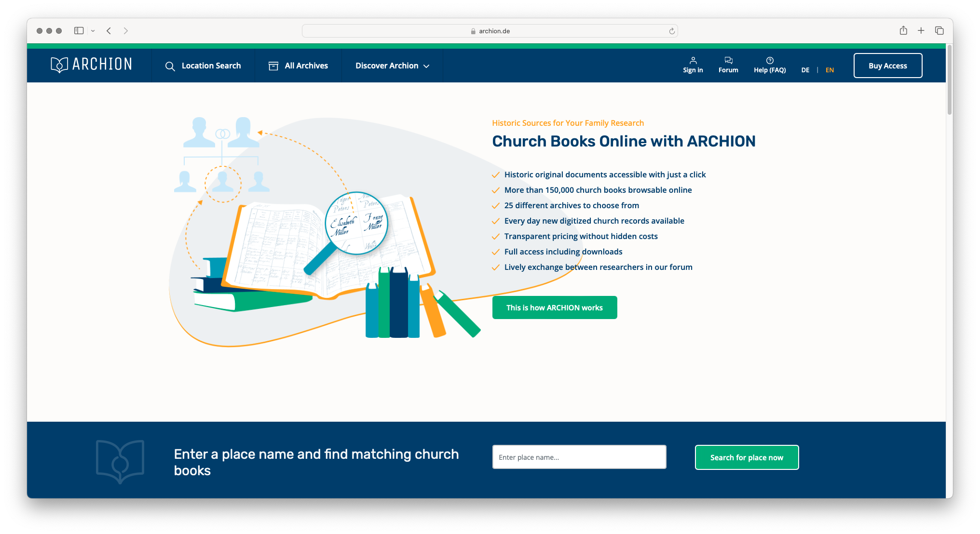
Task: Open the sidebar options dropdown arrow
Action: coord(93,31)
